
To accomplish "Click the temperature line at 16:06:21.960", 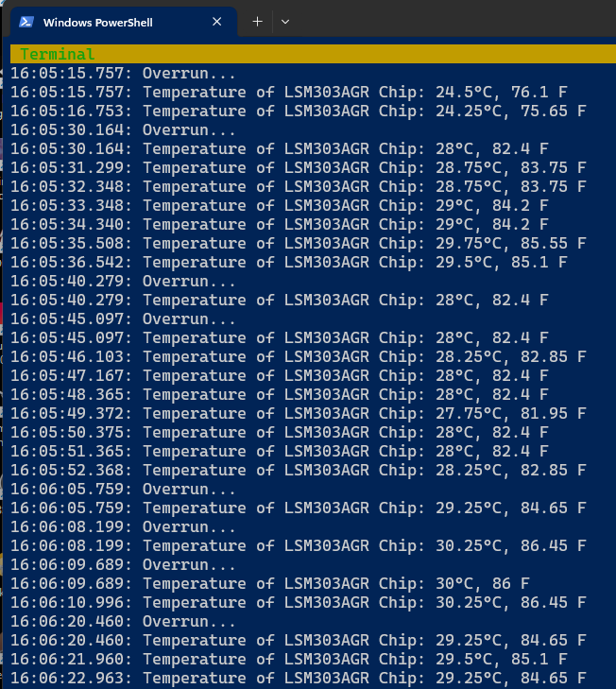I will point(289,659).
